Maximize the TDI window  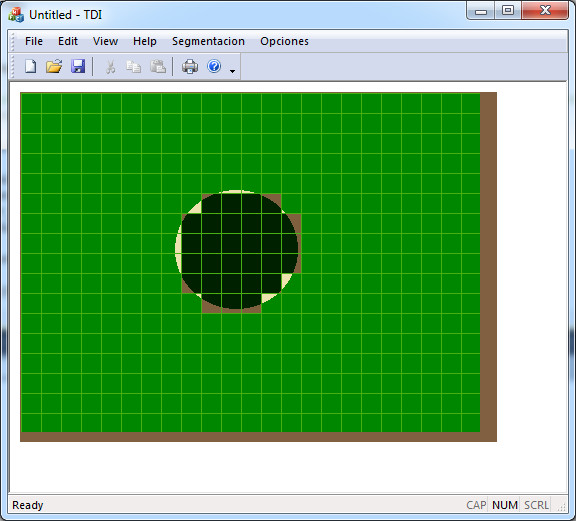508,10
